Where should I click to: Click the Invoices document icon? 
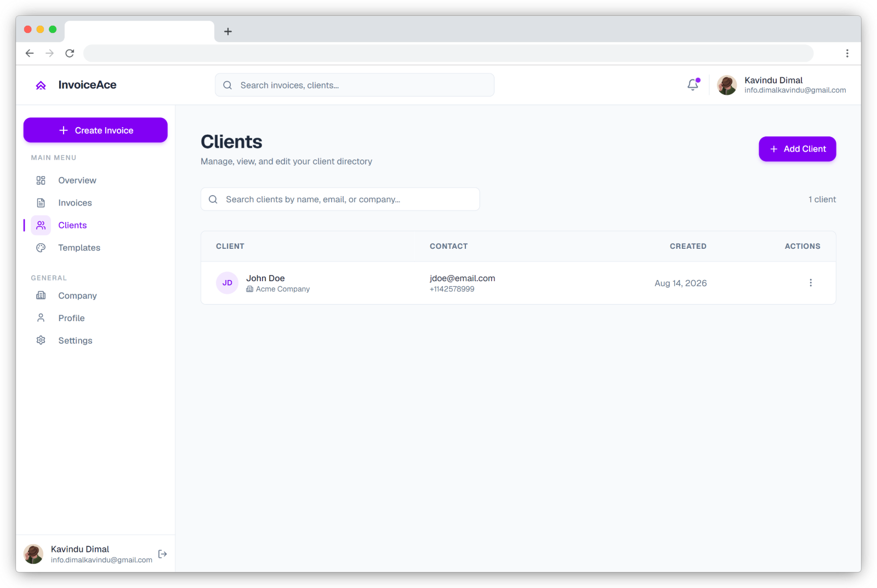click(41, 203)
